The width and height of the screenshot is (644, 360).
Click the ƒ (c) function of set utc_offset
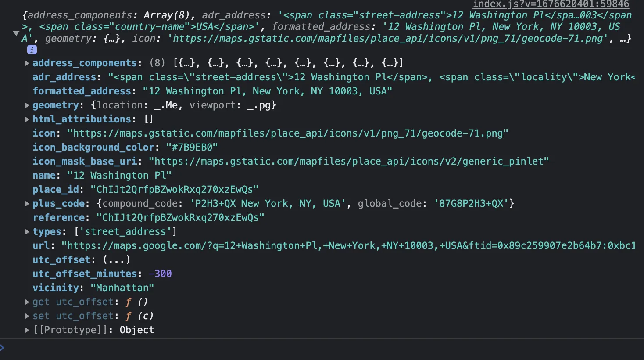[x=140, y=316]
